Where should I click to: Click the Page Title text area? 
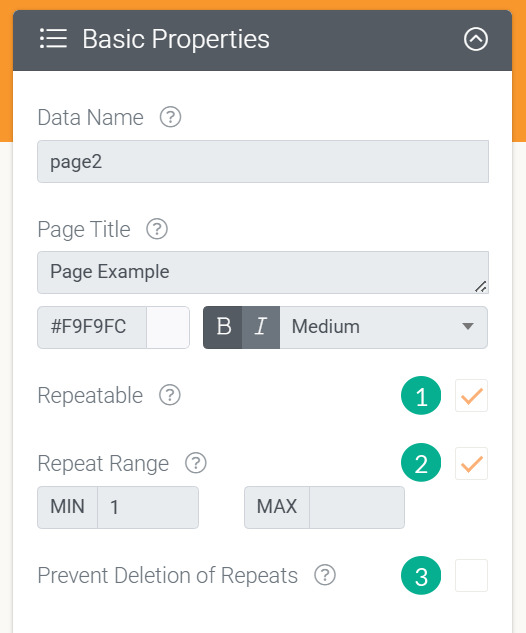(263, 272)
